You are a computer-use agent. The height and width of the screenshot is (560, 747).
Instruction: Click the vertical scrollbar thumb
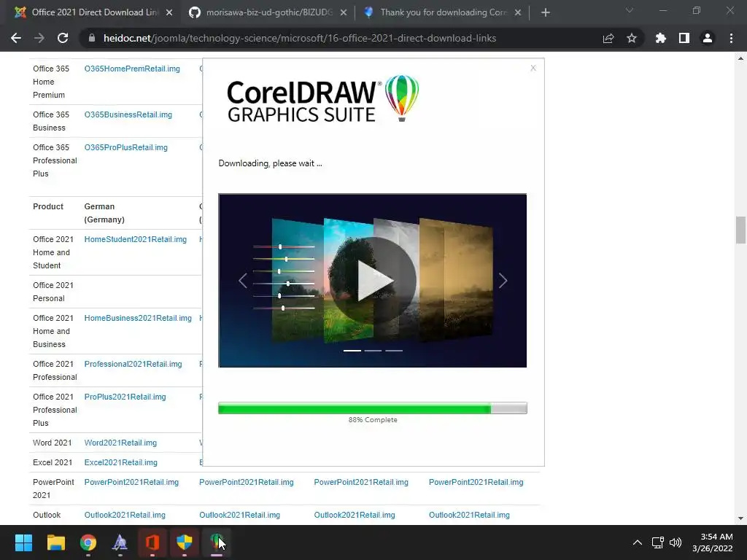[740, 230]
